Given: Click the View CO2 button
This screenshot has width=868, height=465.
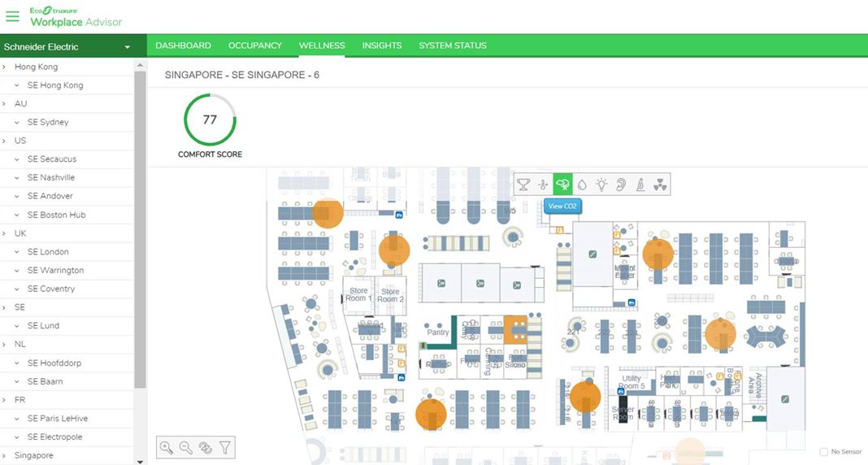Looking at the screenshot, I should pos(562,206).
